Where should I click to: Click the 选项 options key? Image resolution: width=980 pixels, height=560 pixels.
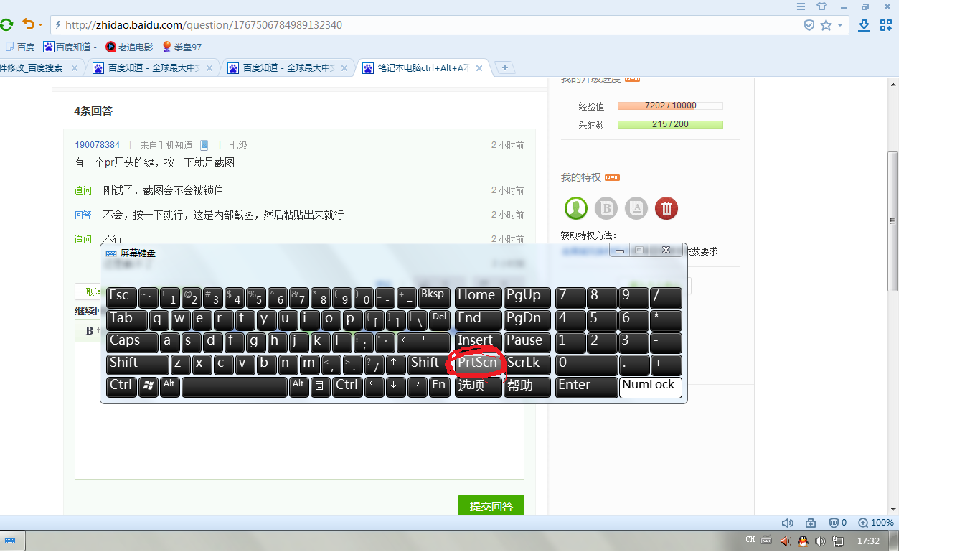pos(478,388)
